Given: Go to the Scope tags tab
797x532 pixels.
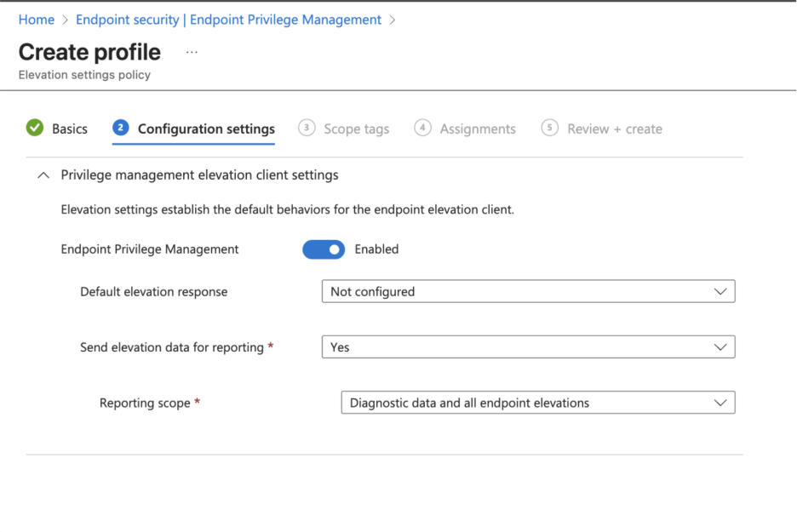Looking at the screenshot, I should tap(356, 129).
